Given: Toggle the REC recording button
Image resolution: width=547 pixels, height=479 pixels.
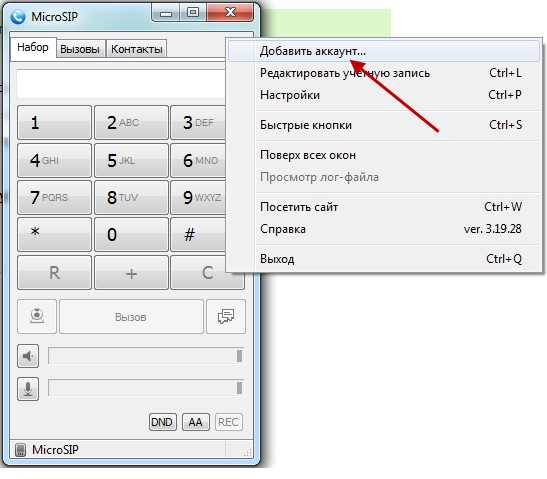Looking at the screenshot, I should 228,422.
